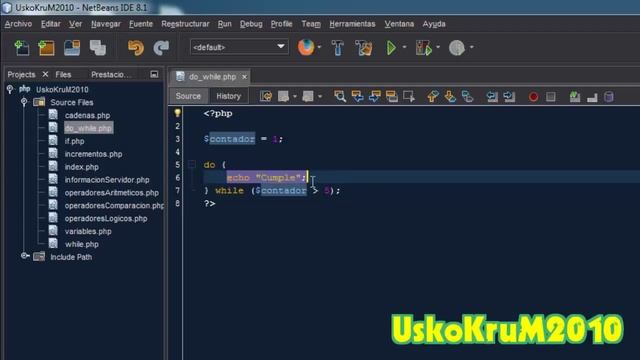The width and height of the screenshot is (640, 360).
Task: Open the Fuente menu
Action: tap(141, 24)
